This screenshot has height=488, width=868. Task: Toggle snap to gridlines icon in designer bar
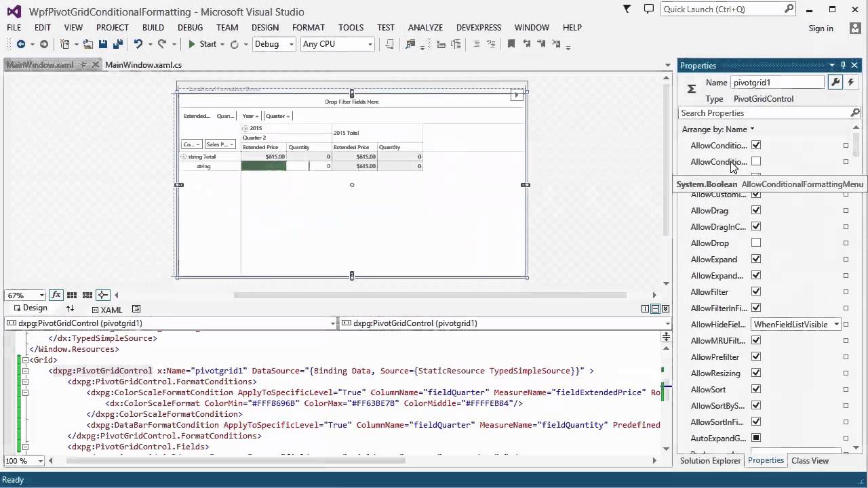[87, 296]
